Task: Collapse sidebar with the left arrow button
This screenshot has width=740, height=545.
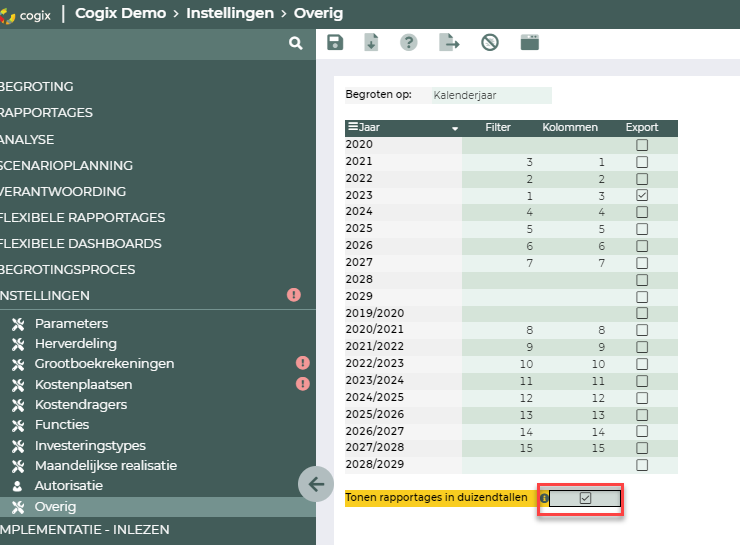Action: (x=316, y=484)
